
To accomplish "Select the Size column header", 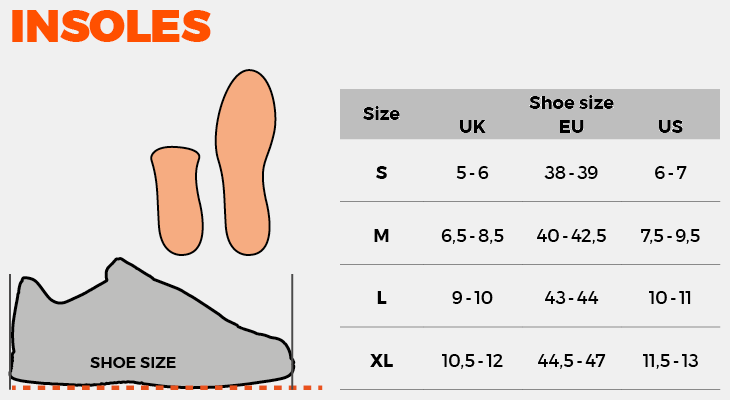I will click(x=381, y=114).
